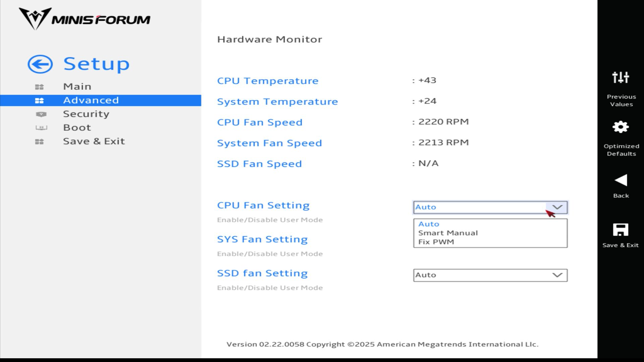Expand the SSD fan Setting dropdown
Viewport: 644px width, 362px height.
[x=557, y=275]
